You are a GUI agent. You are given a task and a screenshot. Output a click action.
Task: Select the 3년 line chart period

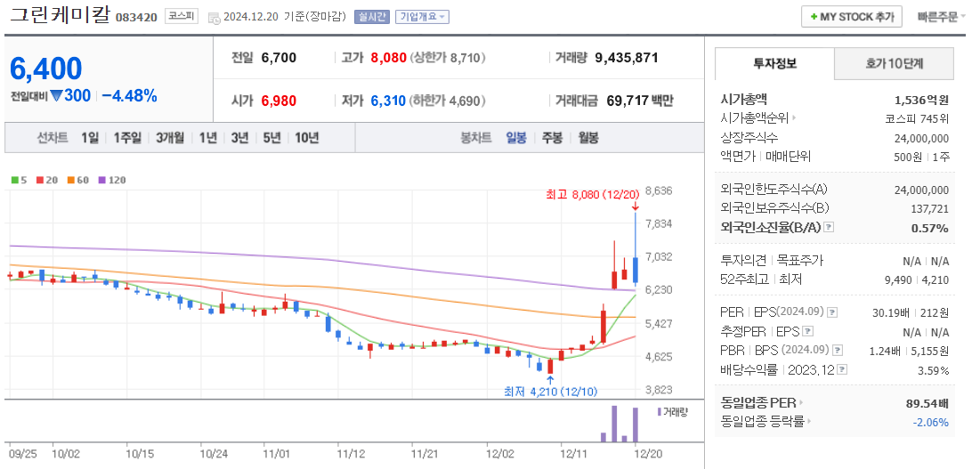[240, 138]
